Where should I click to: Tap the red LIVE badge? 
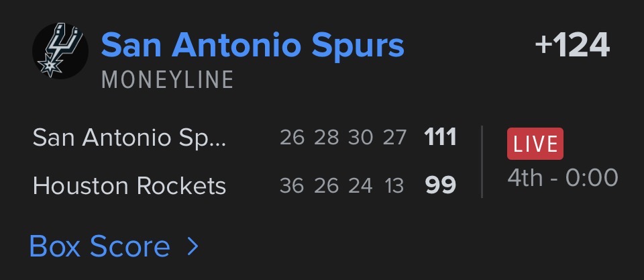click(535, 144)
